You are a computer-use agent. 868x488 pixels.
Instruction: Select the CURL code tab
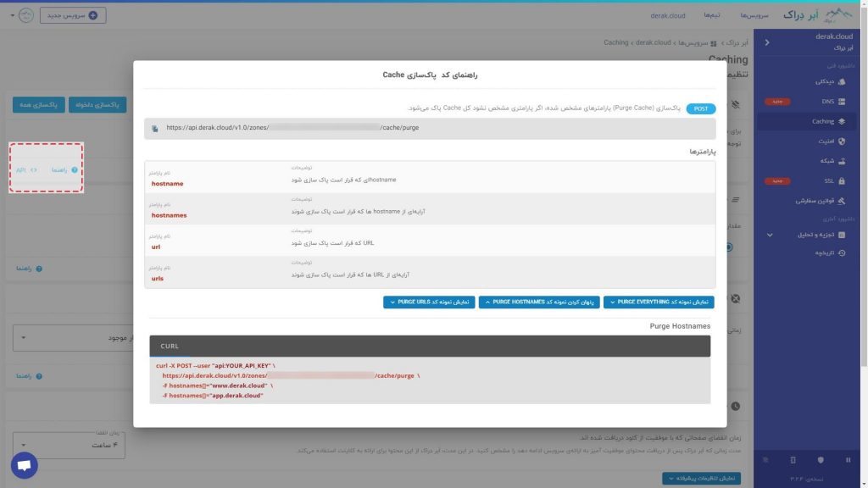click(170, 346)
